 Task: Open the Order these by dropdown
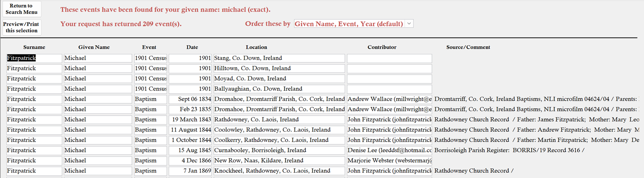(x=353, y=24)
